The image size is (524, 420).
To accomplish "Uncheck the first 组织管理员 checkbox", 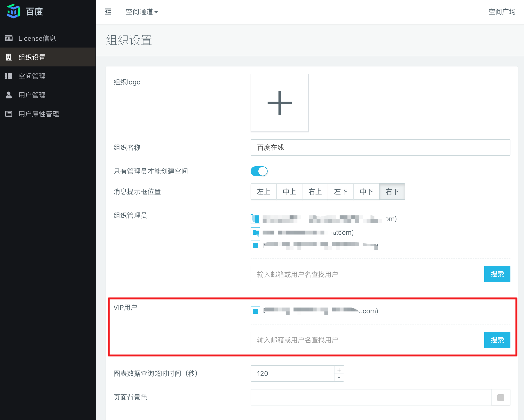I will [255, 219].
